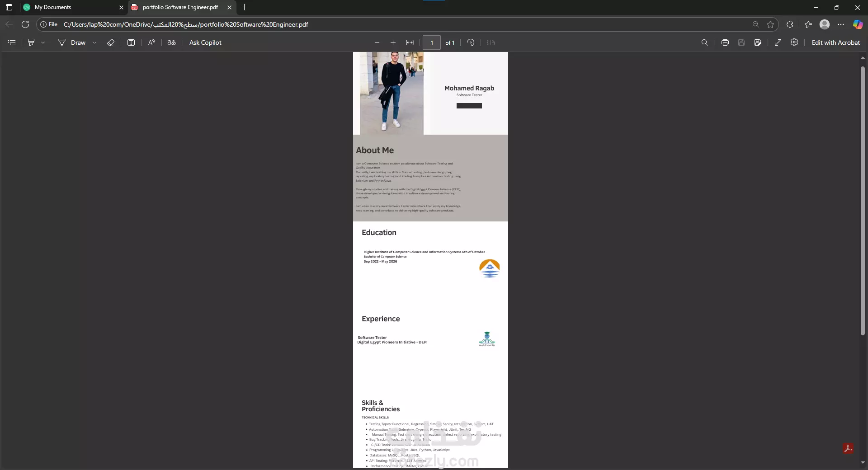The image size is (868, 470).
Task: Open PDF viewer settings gear
Action: tap(794, 42)
